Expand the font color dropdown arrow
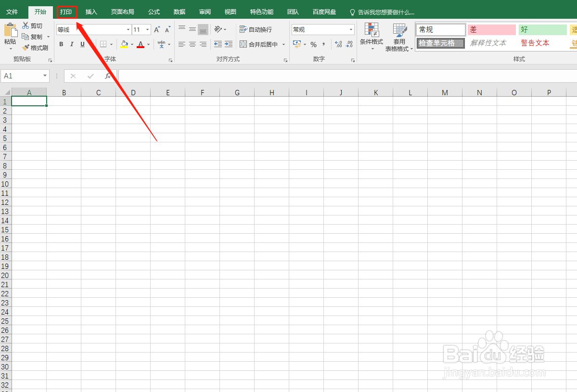The image size is (577, 392). pyautogui.click(x=149, y=45)
